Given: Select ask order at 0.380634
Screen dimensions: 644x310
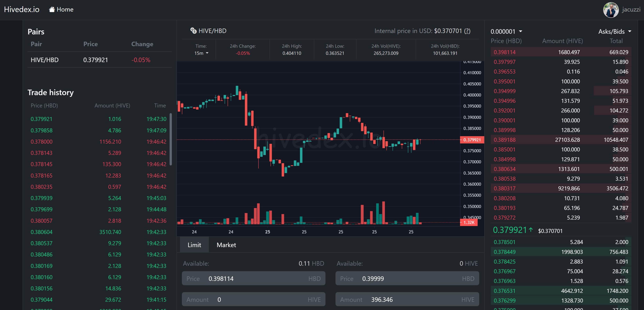Looking at the screenshot, I should coord(561,169).
